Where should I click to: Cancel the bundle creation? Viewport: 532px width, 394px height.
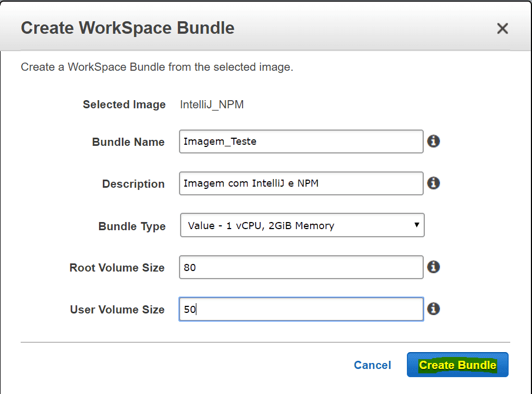tap(372, 365)
